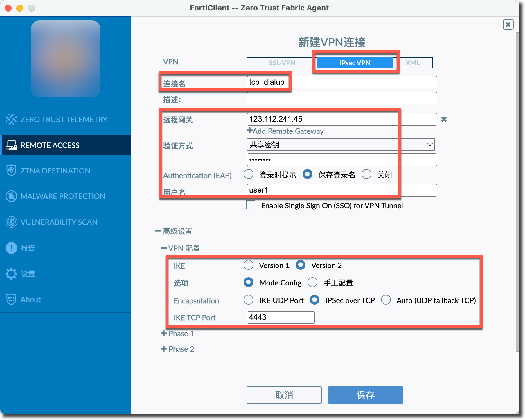Select the Mode Config option

249,283
